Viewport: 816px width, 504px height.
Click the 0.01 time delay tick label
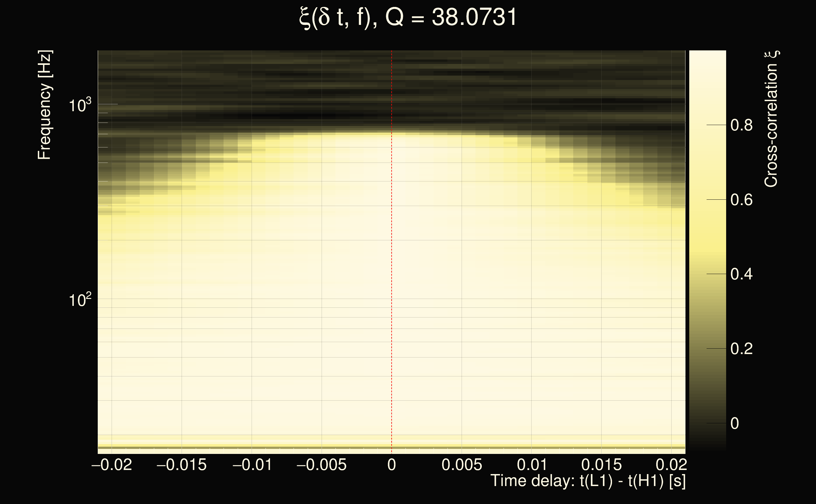pos(532,465)
